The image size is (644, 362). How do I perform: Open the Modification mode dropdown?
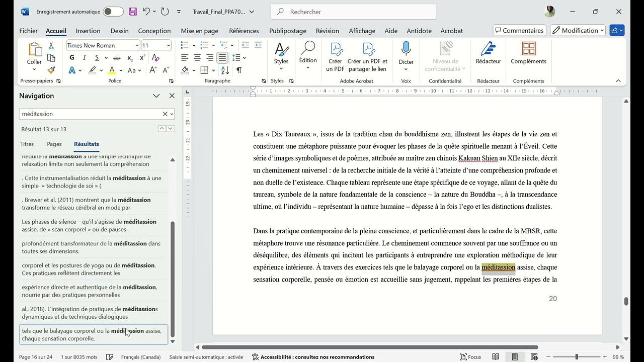[578, 30]
